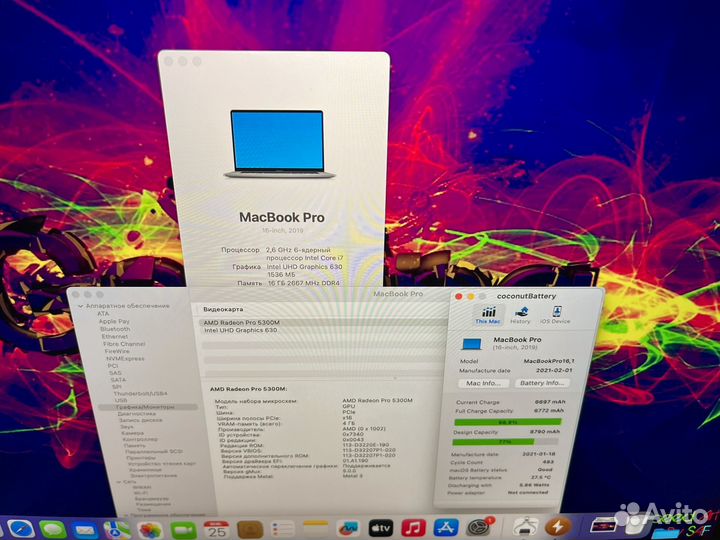Open System Information app in the Dock
The height and width of the screenshot is (540, 720).
(x=525, y=527)
